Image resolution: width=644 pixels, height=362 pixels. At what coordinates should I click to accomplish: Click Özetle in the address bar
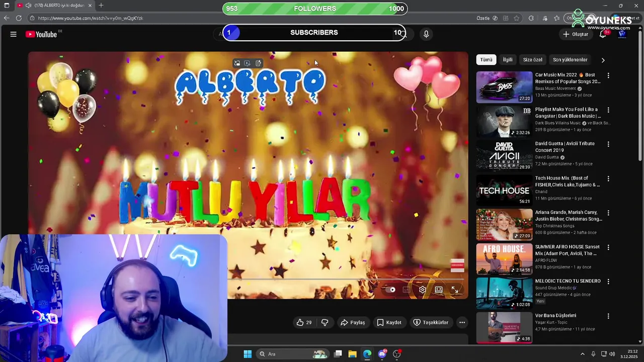point(483,18)
